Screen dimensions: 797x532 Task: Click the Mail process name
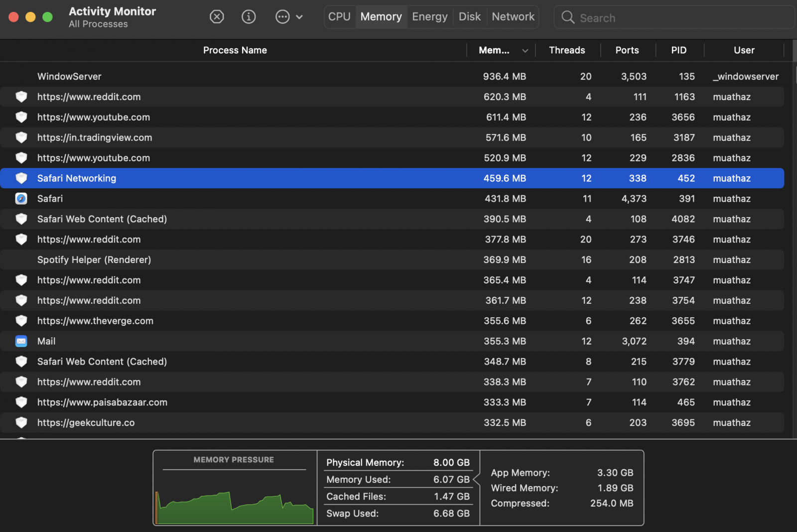click(x=46, y=341)
